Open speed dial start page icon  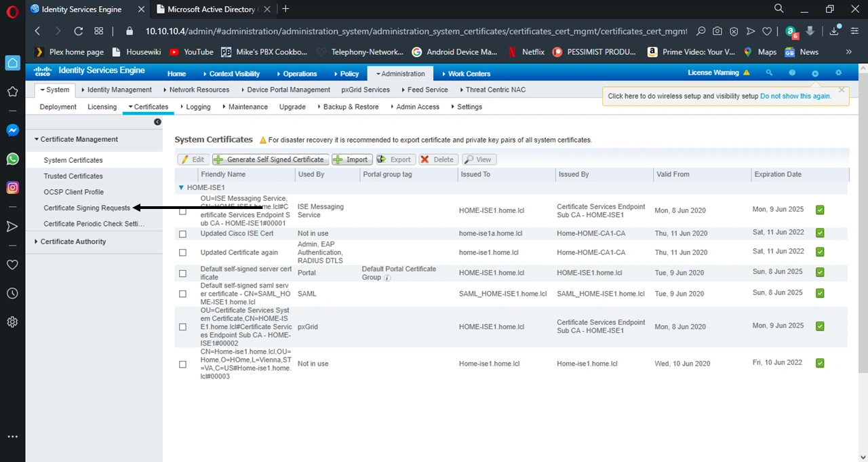pyautogui.click(x=98, y=31)
